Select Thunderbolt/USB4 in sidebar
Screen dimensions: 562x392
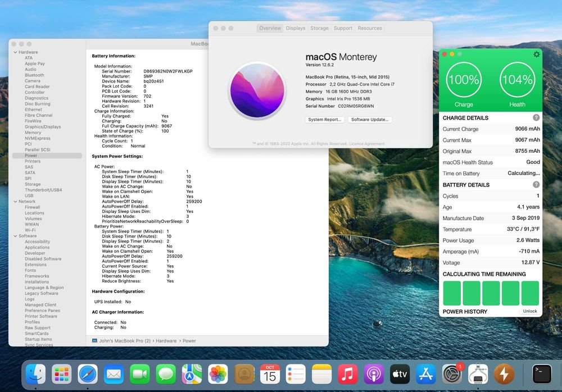point(43,190)
